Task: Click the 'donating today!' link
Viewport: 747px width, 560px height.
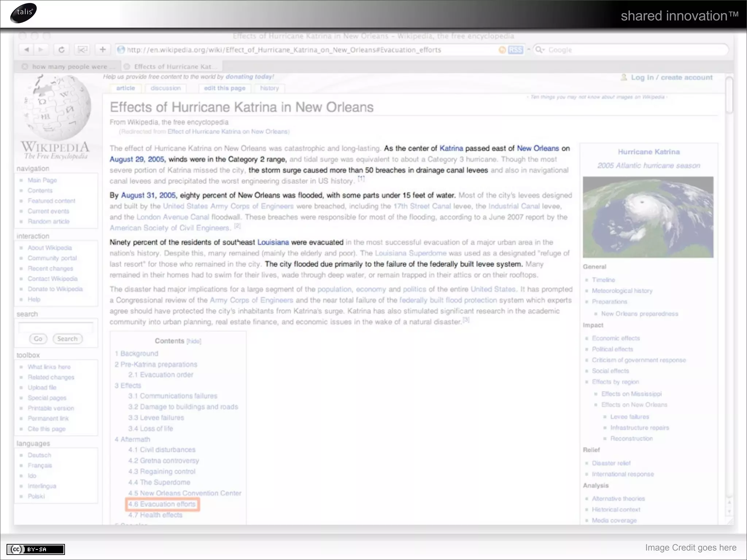Action: (x=249, y=77)
